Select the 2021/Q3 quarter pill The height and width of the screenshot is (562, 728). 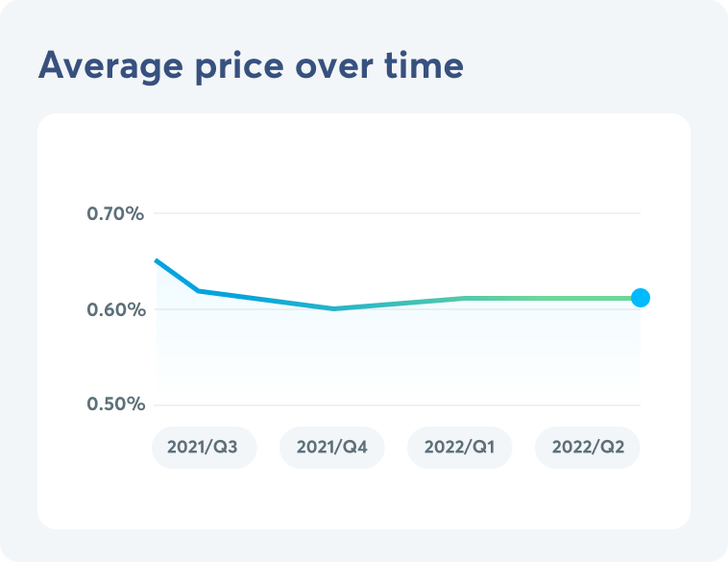point(204,448)
